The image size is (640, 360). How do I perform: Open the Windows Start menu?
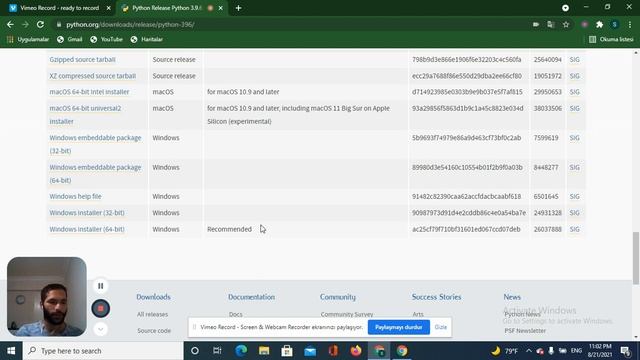tap(11, 351)
